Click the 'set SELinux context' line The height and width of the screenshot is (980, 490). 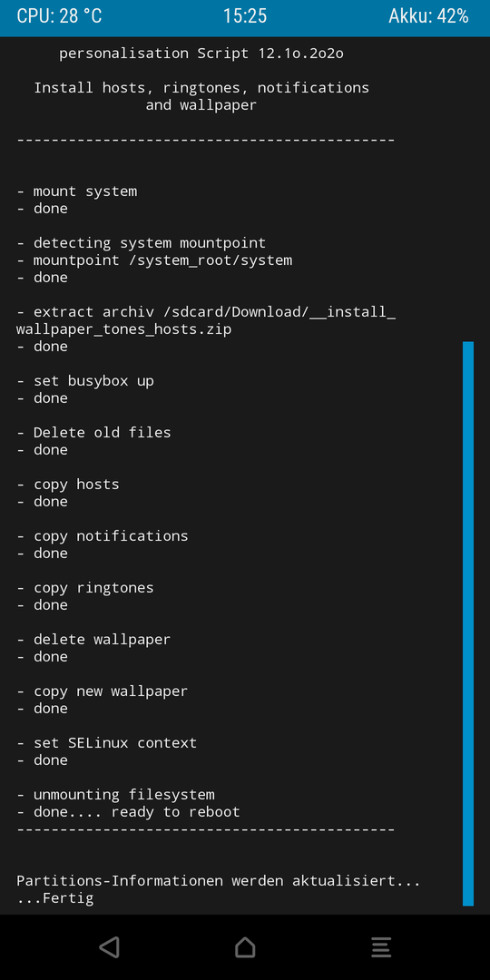click(x=107, y=743)
